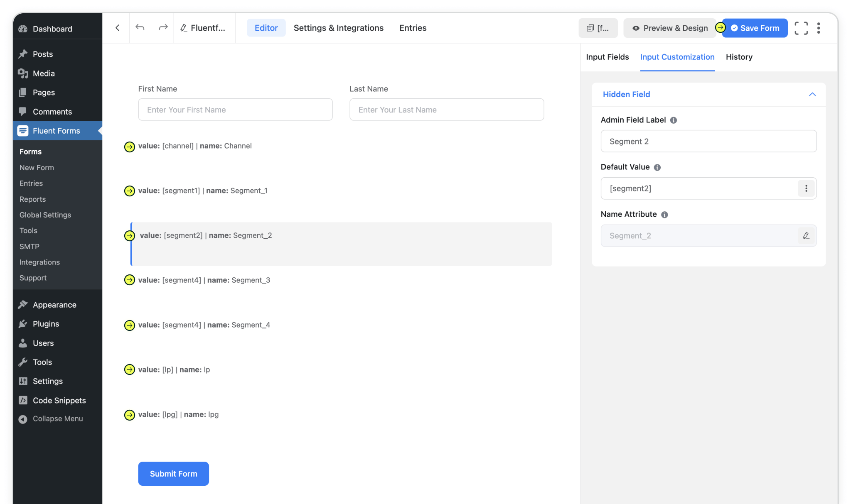Screen dimensions: 851x504
Task: Copy the form shortcode button
Action: tap(598, 28)
